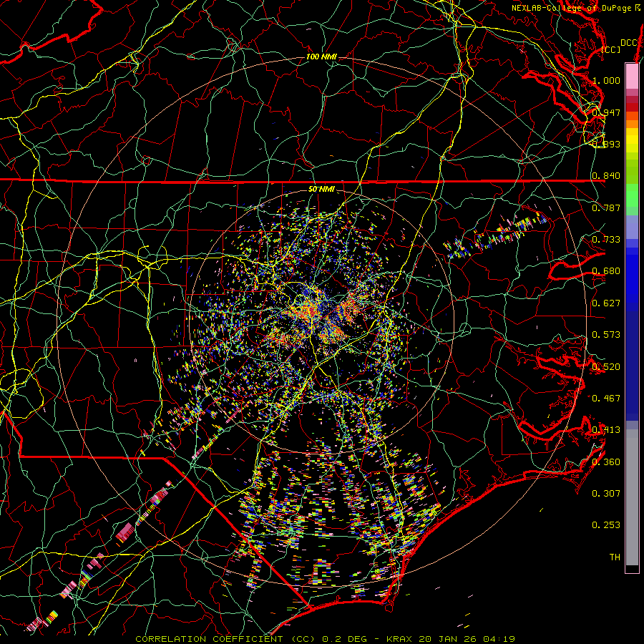Click the 1.000 legend value
This screenshot has width=644, height=644.
[606, 80]
